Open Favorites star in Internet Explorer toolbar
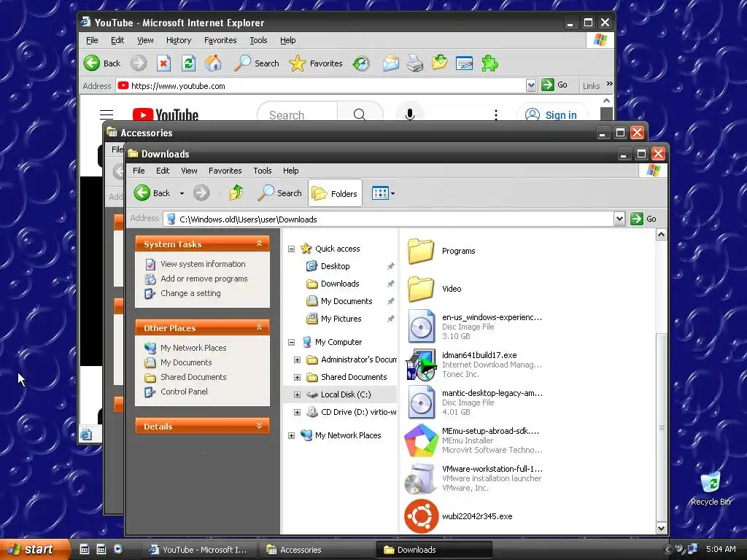 pos(316,63)
